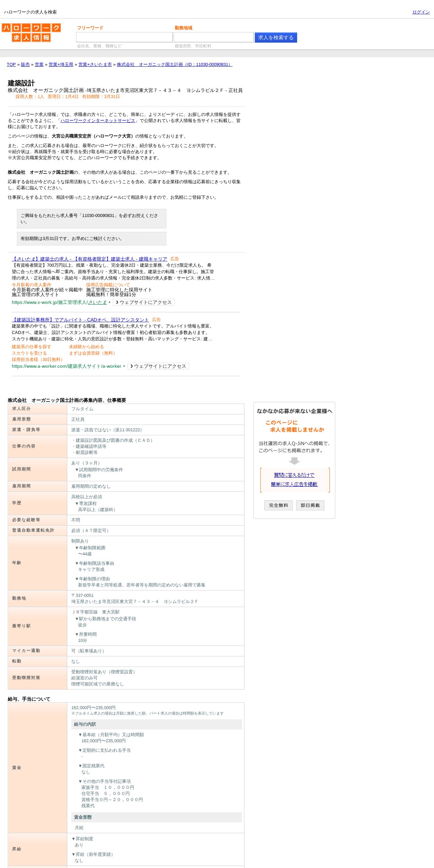Click the 有効期限：3月31日 text

click(101, 97)
